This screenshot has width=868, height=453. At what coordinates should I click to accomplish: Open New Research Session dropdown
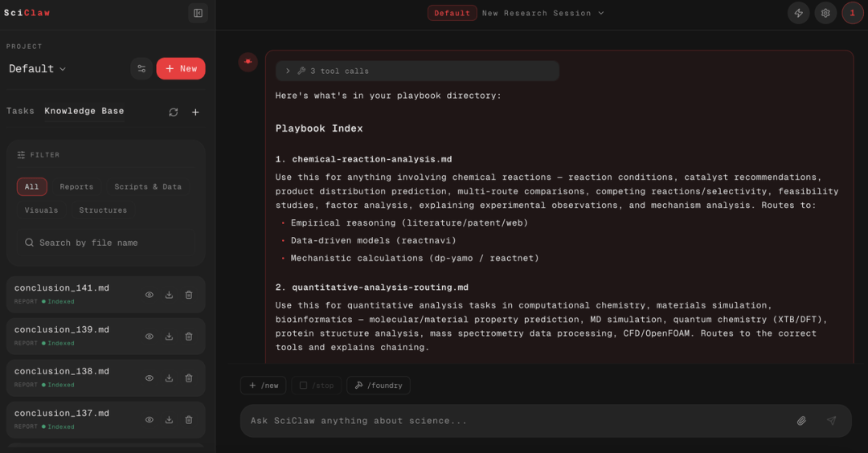pos(542,13)
